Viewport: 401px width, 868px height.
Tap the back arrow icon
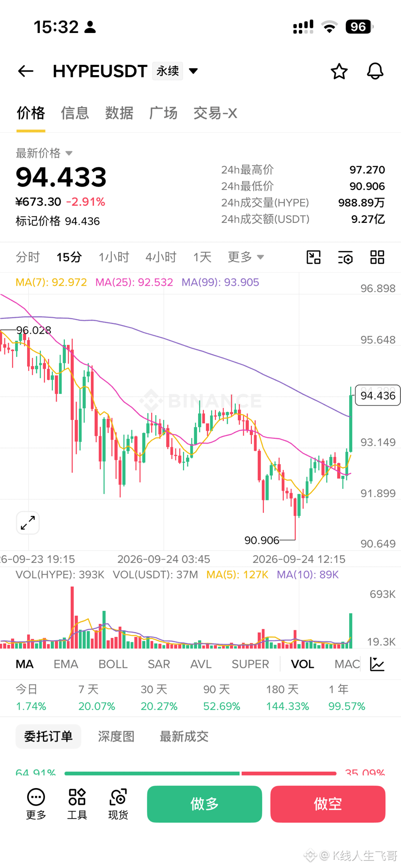(26, 71)
